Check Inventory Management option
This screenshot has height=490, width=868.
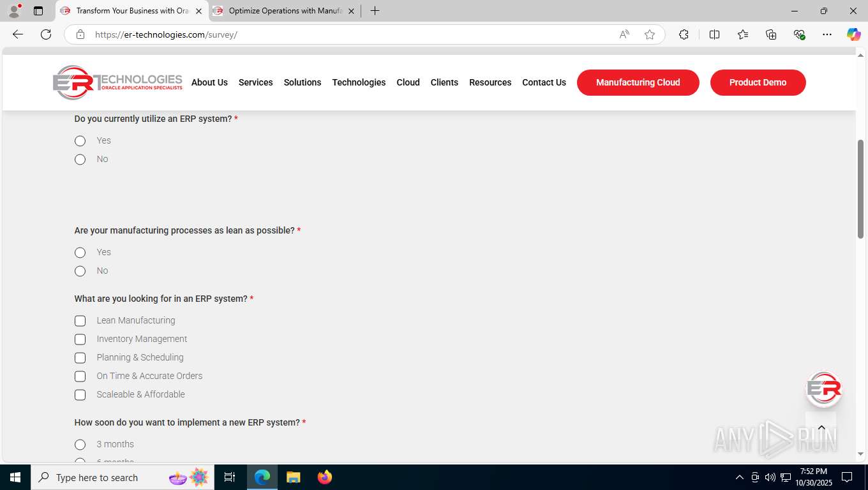point(80,339)
